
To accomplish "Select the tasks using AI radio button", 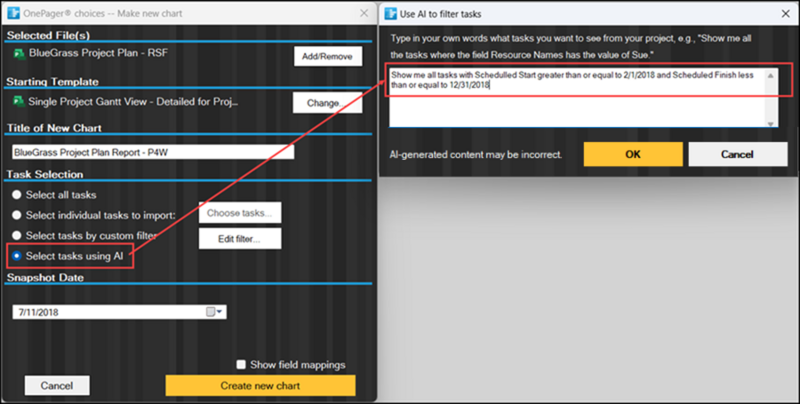I will 17,256.
